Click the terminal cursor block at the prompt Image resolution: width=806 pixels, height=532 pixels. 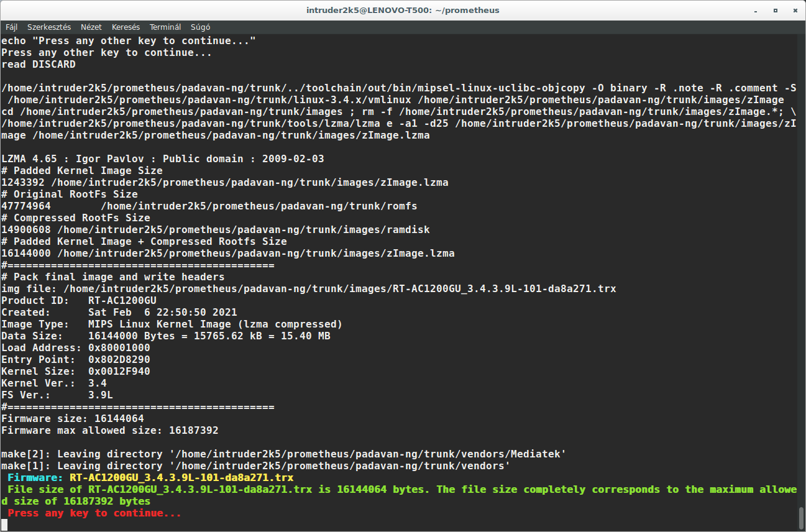click(x=4, y=525)
